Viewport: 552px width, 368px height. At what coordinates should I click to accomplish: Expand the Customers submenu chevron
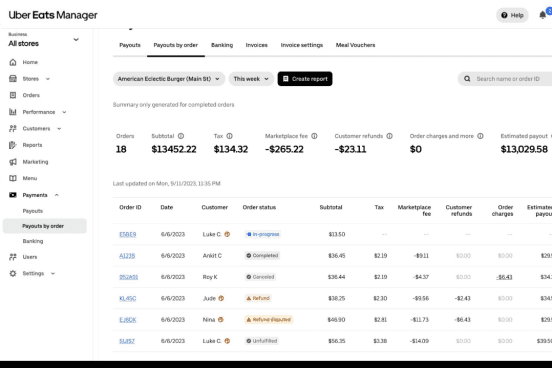(59, 129)
